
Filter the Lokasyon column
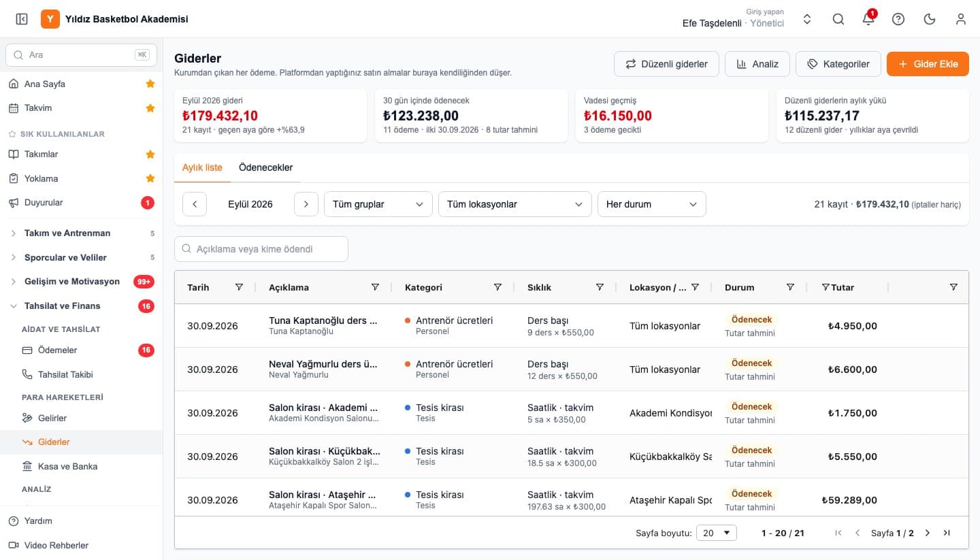[695, 287]
